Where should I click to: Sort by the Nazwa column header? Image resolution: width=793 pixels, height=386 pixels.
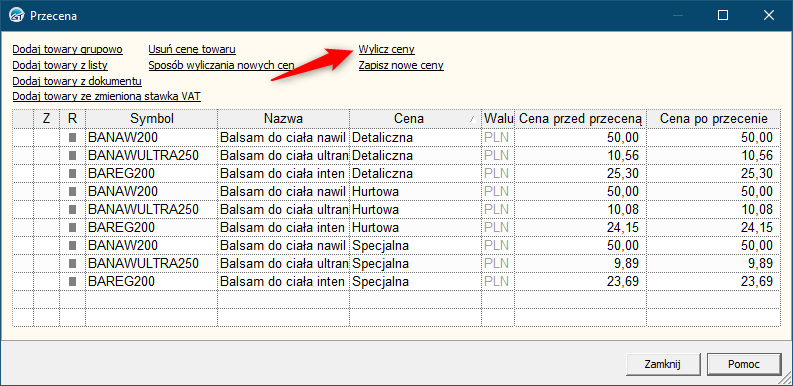tap(284, 119)
